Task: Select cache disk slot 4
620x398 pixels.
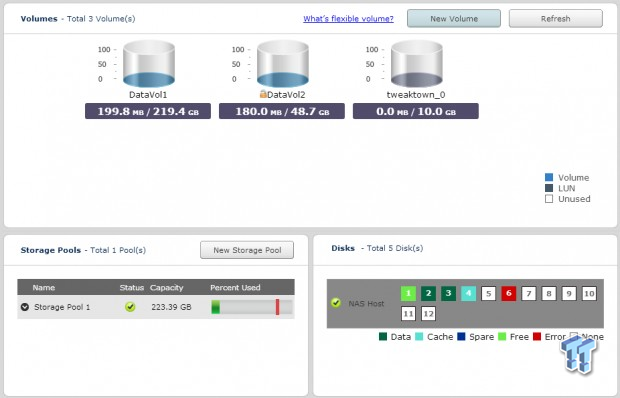Action: 469,293
